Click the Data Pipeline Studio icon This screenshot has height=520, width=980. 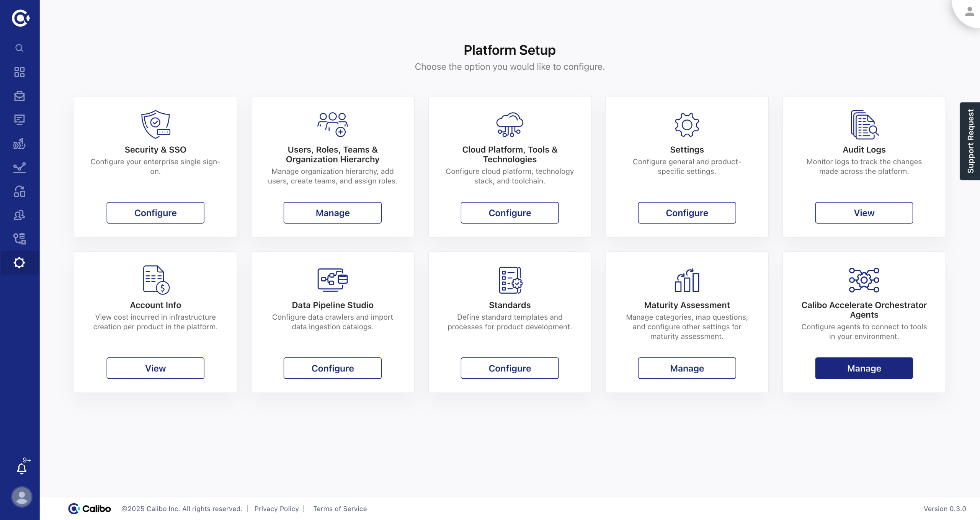pos(332,280)
